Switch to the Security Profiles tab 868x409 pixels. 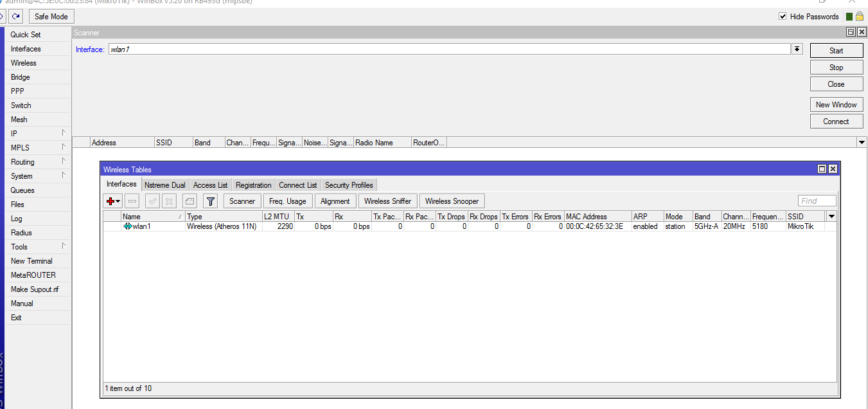(348, 185)
